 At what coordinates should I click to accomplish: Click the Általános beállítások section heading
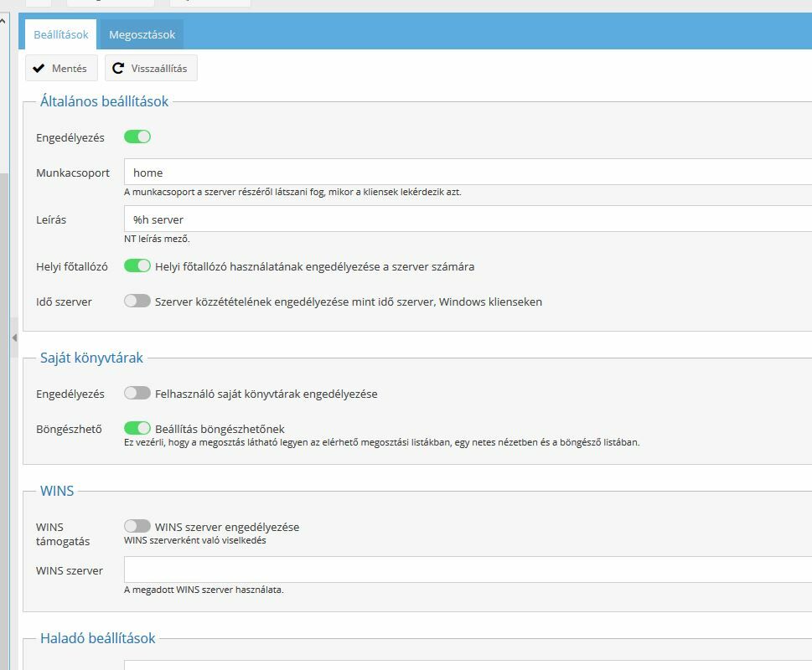(104, 101)
